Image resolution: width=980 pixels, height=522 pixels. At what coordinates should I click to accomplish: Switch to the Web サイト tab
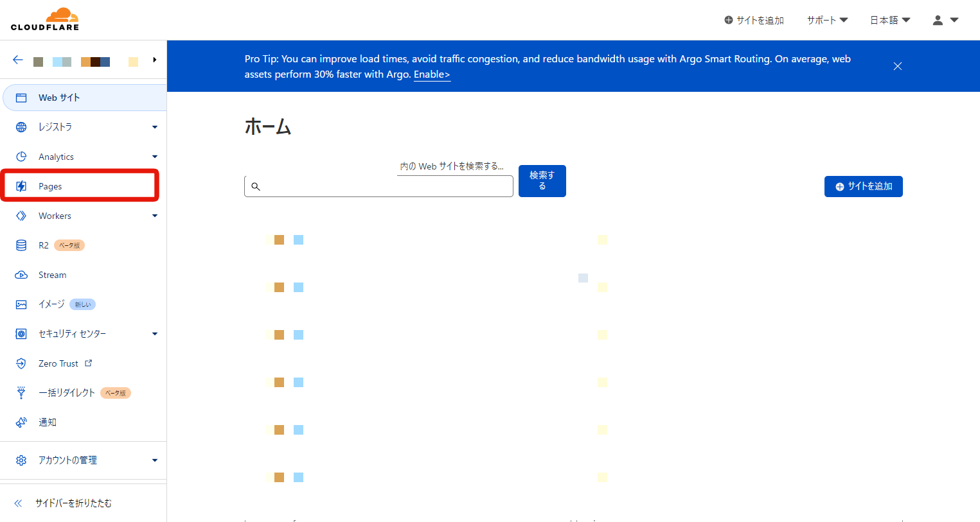point(59,97)
